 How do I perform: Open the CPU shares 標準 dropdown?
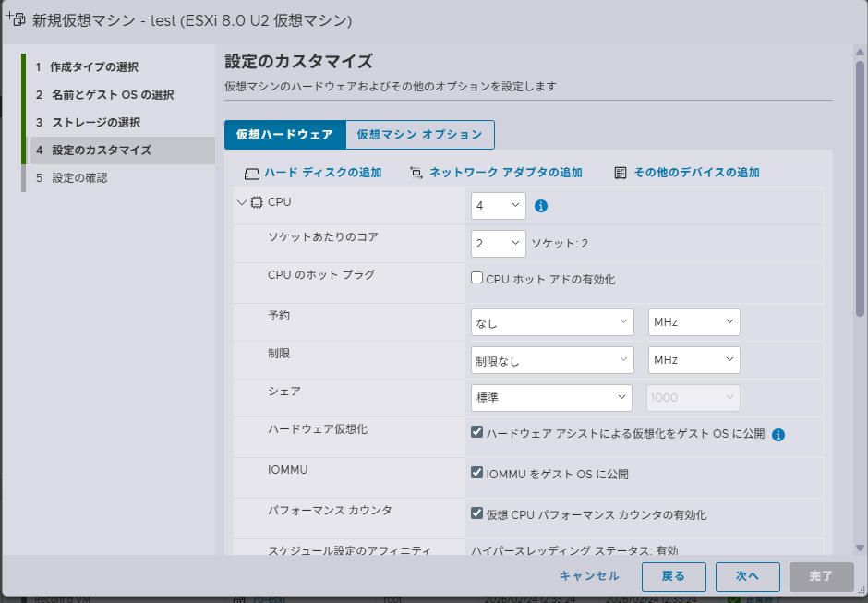(551, 397)
